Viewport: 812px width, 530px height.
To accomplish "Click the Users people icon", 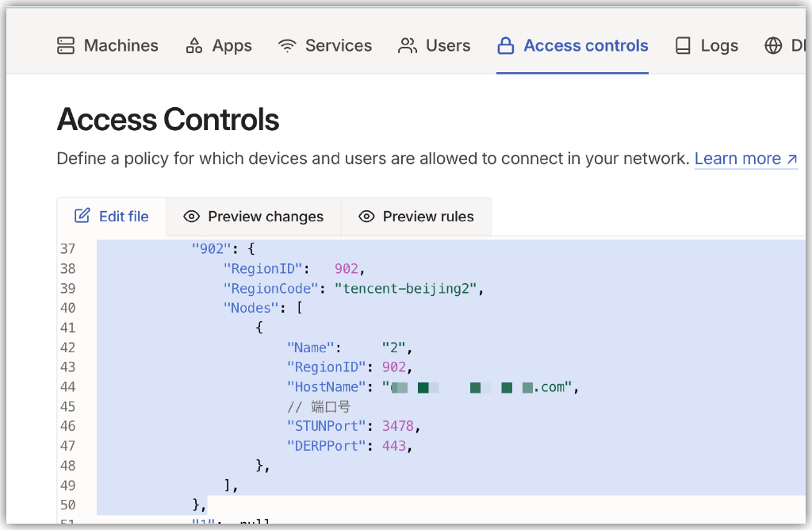I will pyautogui.click(x=408, y=46).
